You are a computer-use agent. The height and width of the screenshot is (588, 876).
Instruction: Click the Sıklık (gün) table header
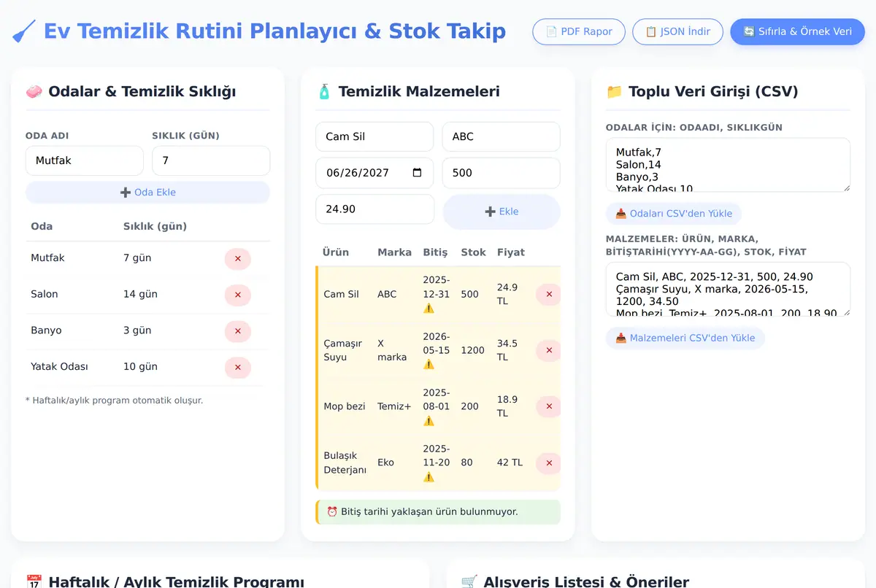[x=155, y=226]
